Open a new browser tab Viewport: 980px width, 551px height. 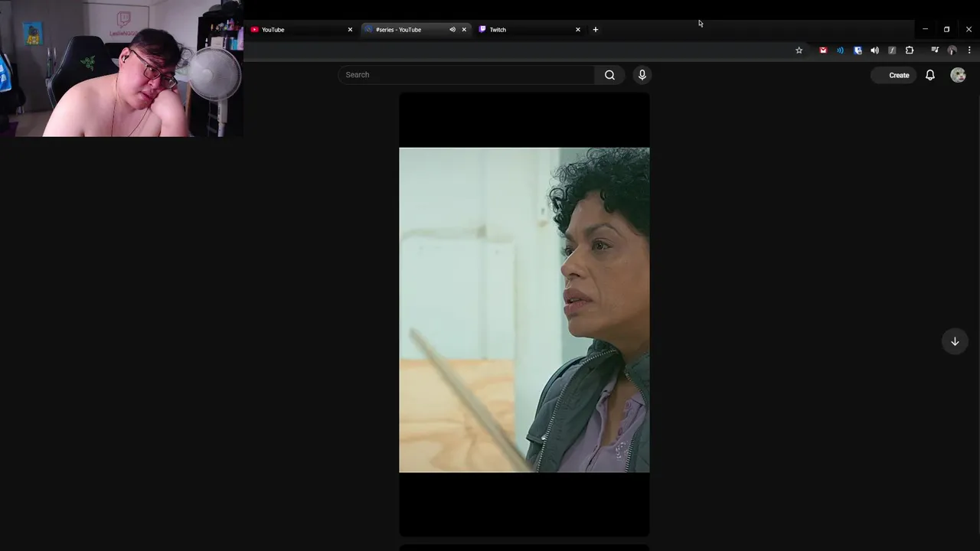click(596, 30)
